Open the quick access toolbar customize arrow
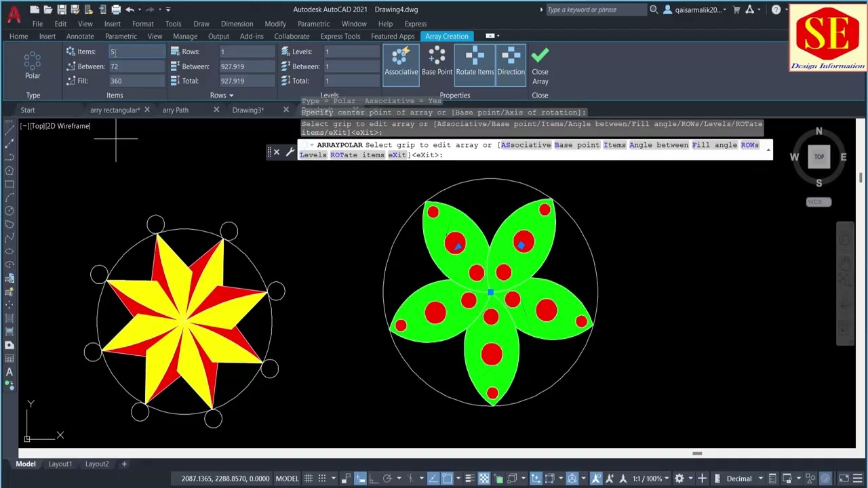 168,9
